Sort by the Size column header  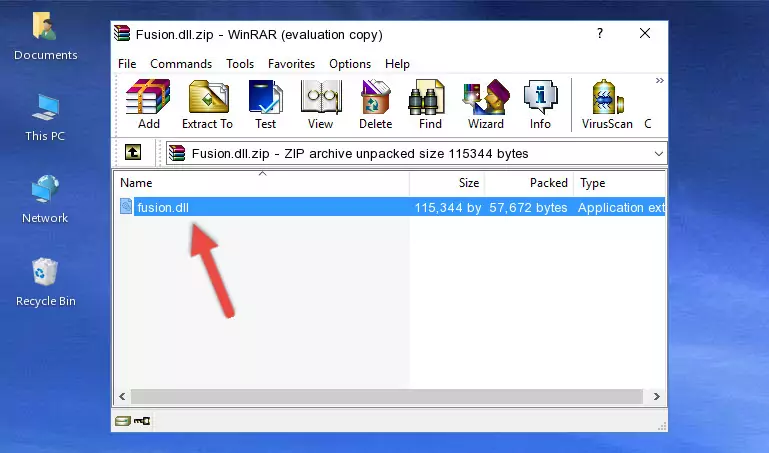447,183
